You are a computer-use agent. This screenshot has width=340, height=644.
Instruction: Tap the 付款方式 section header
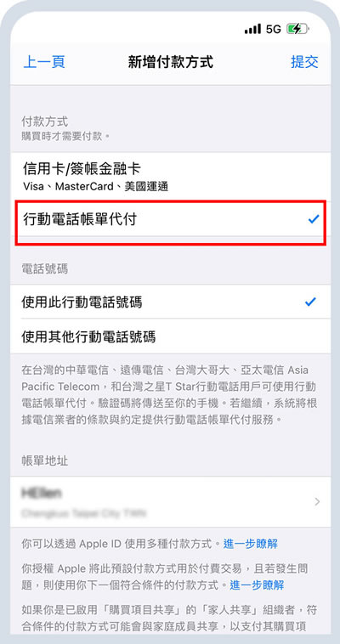[44, 121]
